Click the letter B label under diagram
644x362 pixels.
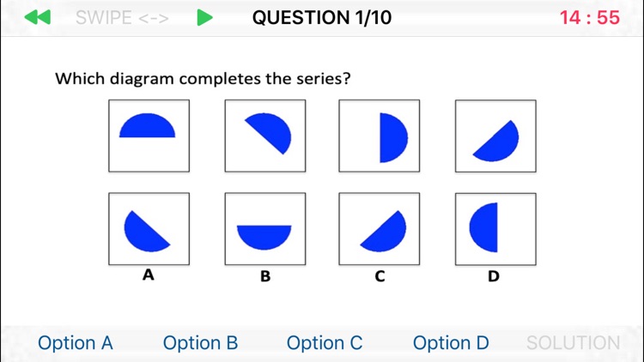pos(265,276)
